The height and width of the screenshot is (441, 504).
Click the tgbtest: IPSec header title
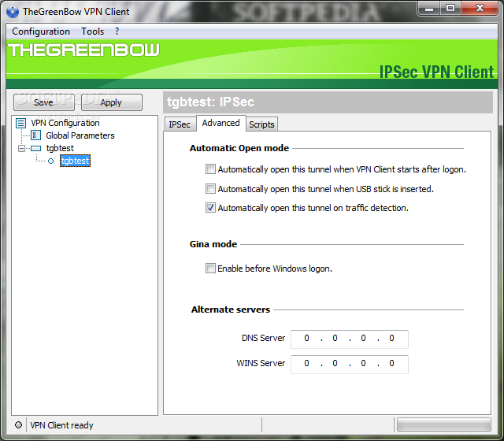coord(210,102)
